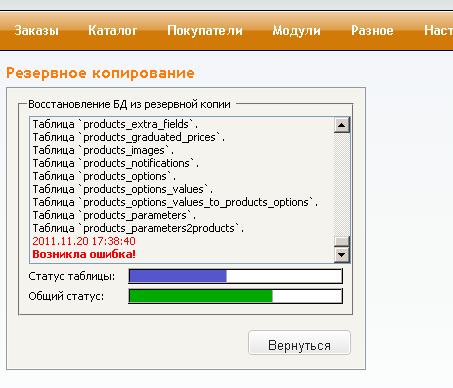This screenshot has width=453, height=388.
Task: Select the products_extra_fields log line
Action: click(x=115, y=124)
